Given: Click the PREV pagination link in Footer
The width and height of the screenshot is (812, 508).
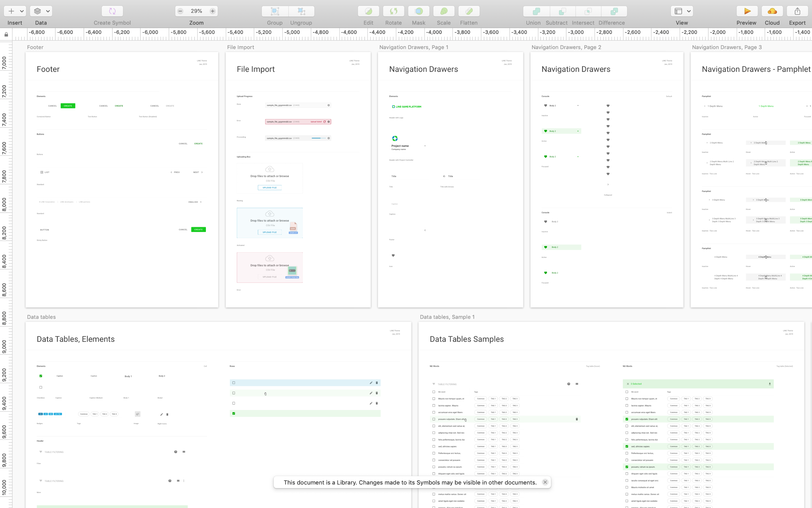Looking at the screenshot, I should [175, 172].
